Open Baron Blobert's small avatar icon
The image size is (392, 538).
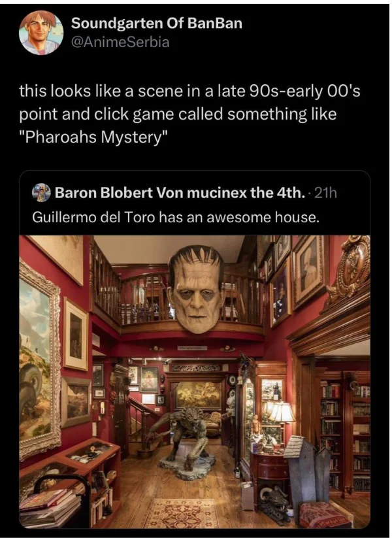tap(41, 193)
